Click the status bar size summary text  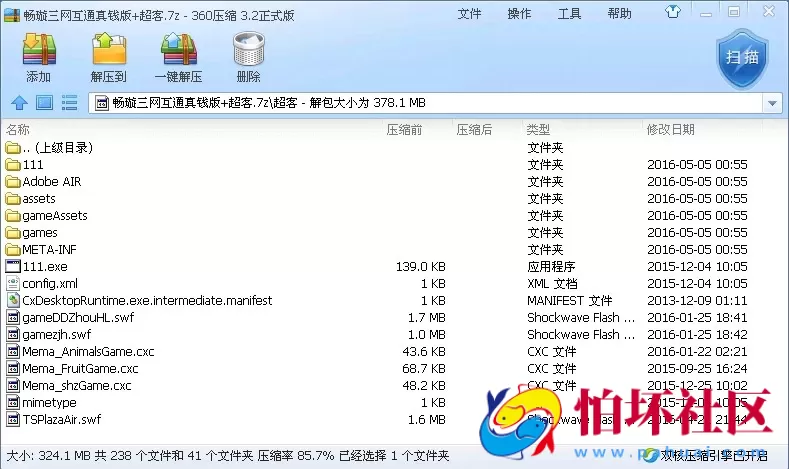coord(227,456)
